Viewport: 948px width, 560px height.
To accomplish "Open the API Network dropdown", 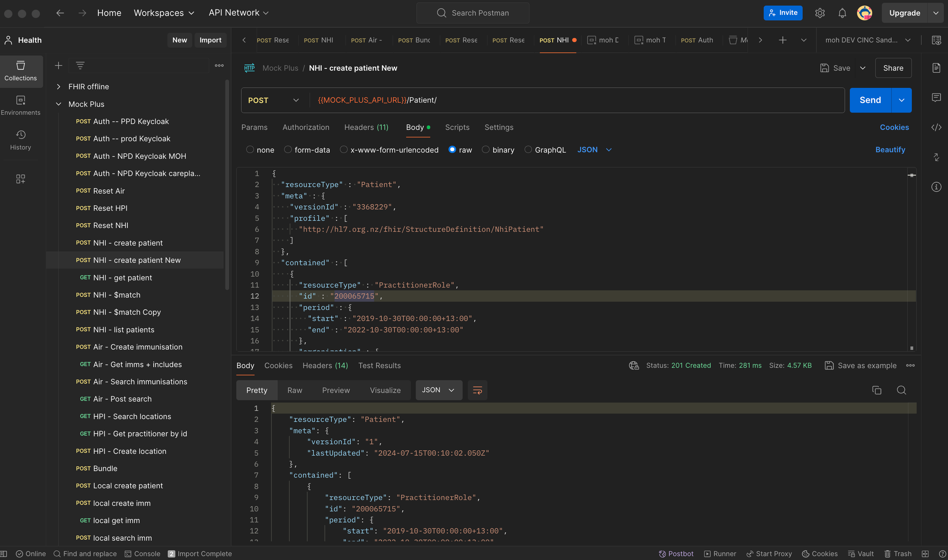I will pyautogui.click(x=238, y=13).
